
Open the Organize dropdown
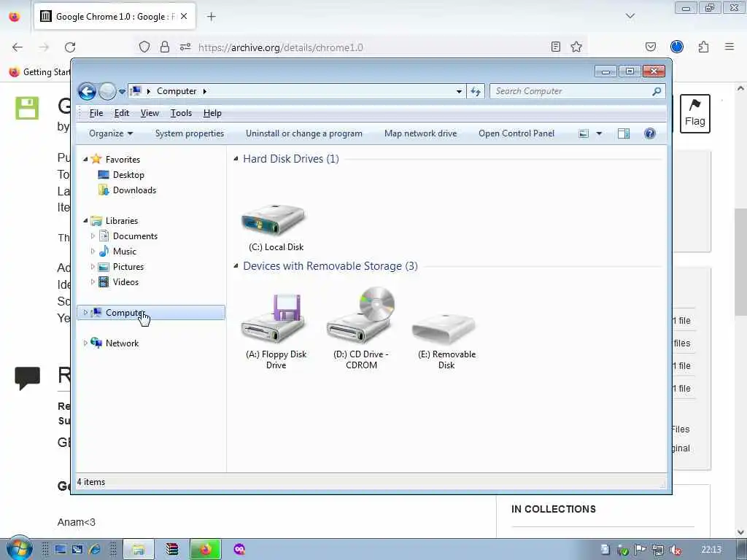point(111,133)
